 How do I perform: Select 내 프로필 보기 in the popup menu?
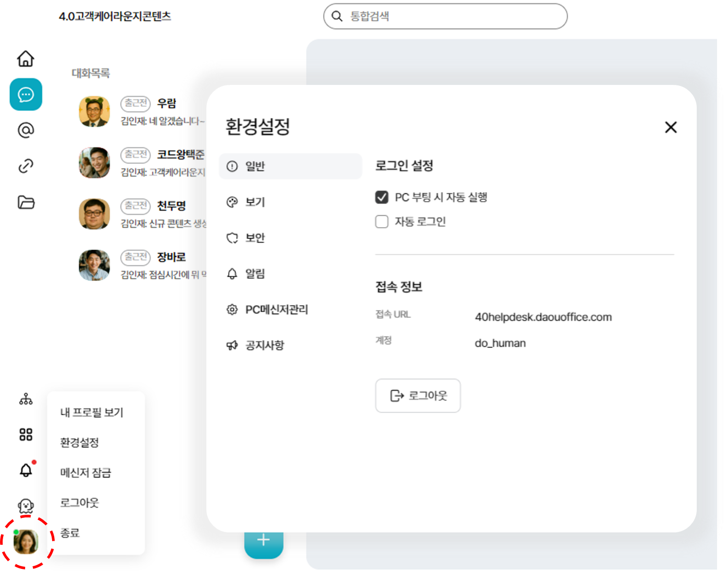click(92, 413)
